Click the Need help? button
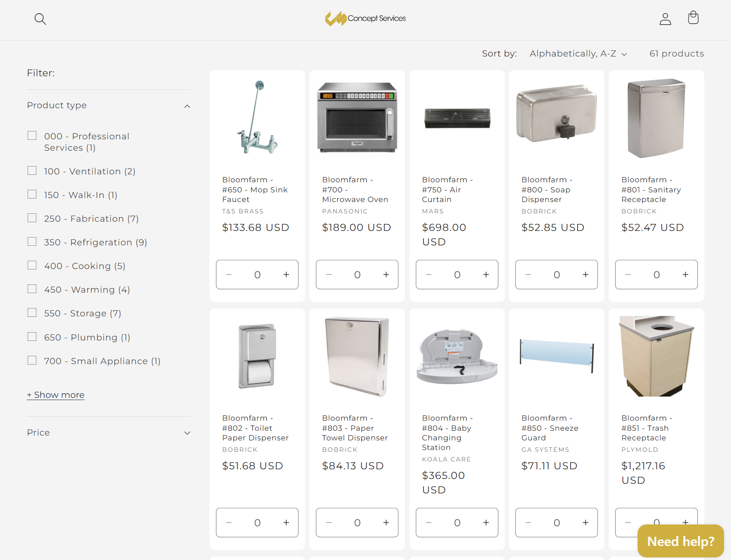This screenshot has width=731, height=560. (x=680, y=541)
